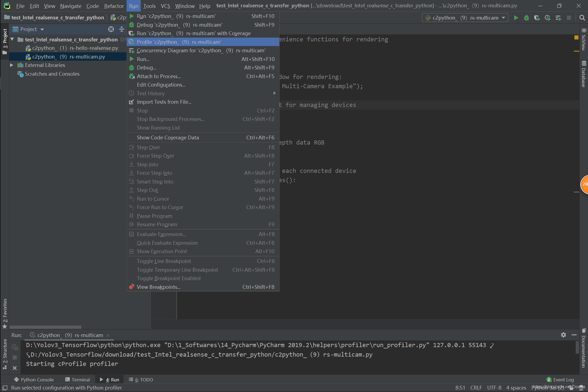The height and width of the screenshot is (392, 588).
Task: Click the Stop square toolbar icon
Action: (569, 18)
